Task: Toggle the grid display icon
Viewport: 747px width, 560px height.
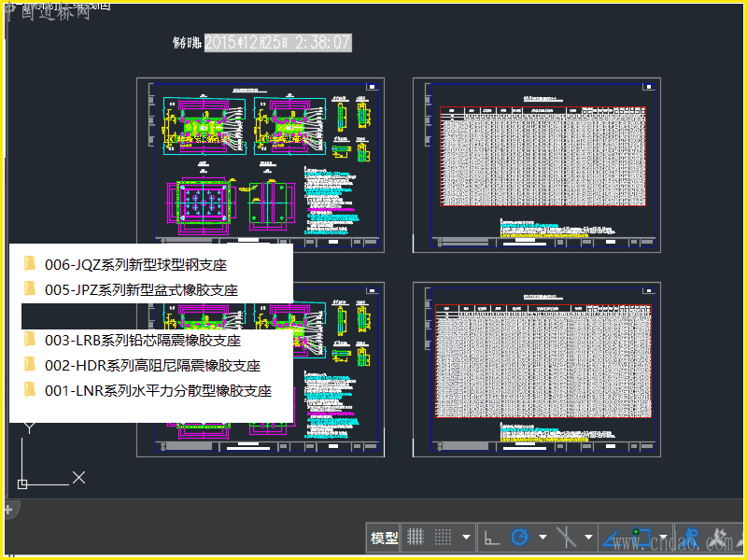Action: coord(416,537)
